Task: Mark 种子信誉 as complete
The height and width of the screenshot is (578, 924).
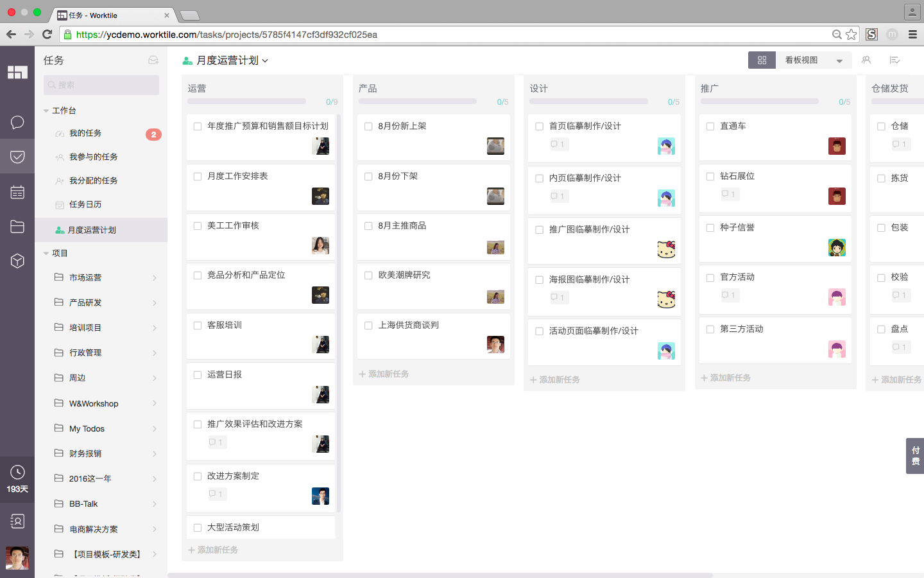Action: pos(710,228)
